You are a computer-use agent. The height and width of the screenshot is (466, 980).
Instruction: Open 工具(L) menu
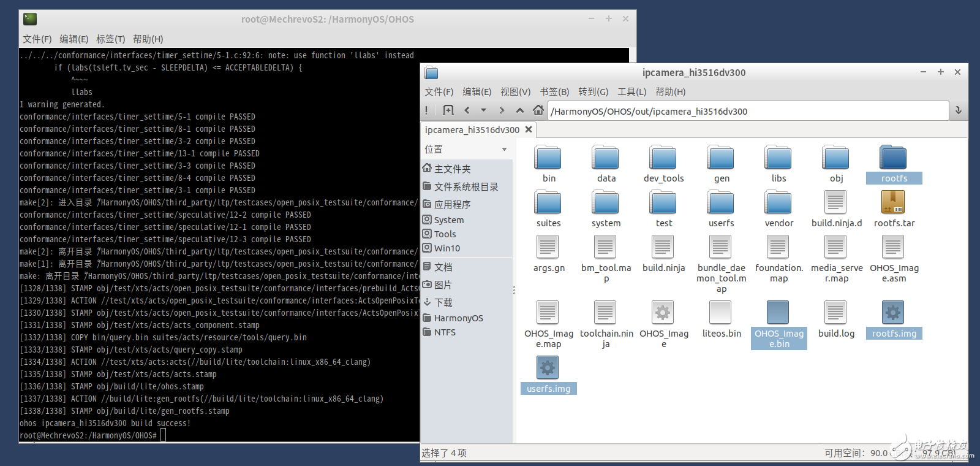coord(632,92)
